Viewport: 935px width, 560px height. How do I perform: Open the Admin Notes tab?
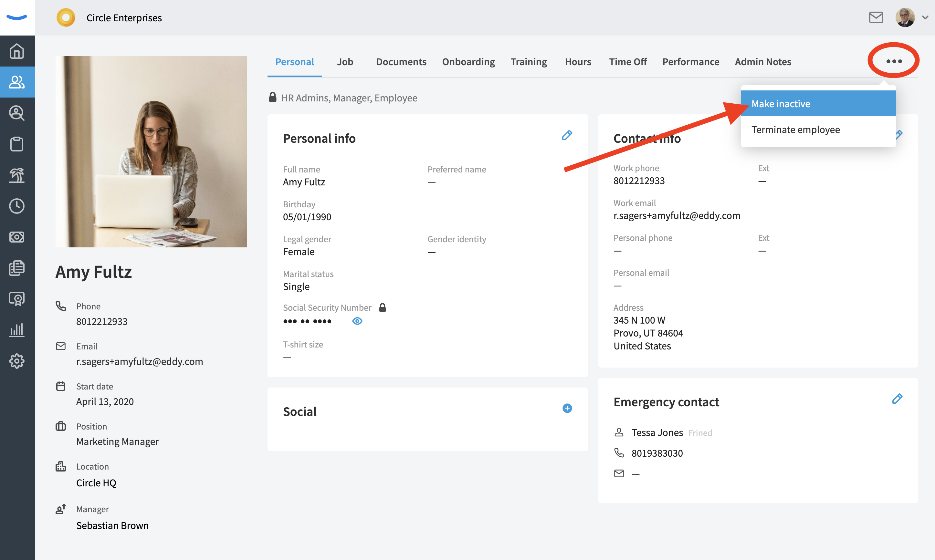(763, 62)
